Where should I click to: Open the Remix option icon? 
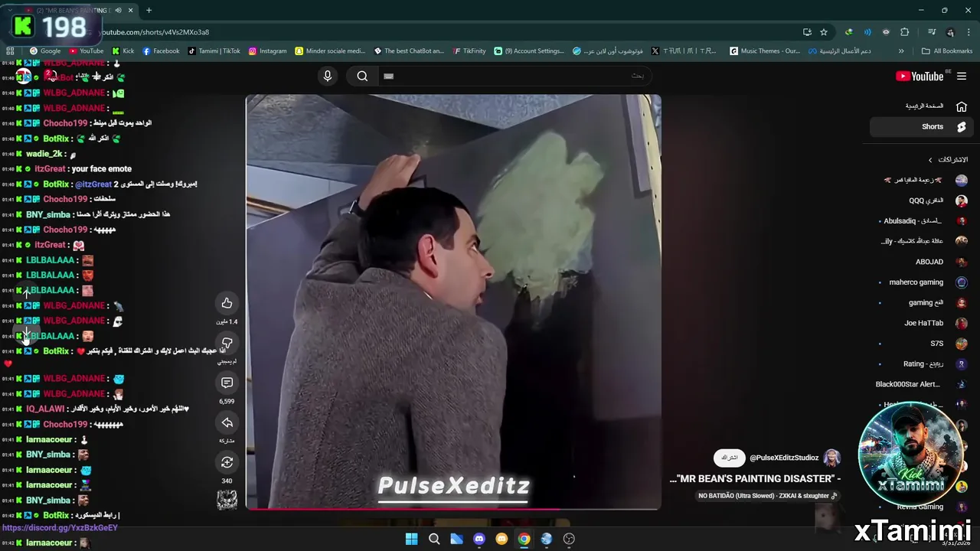point(227,462)
